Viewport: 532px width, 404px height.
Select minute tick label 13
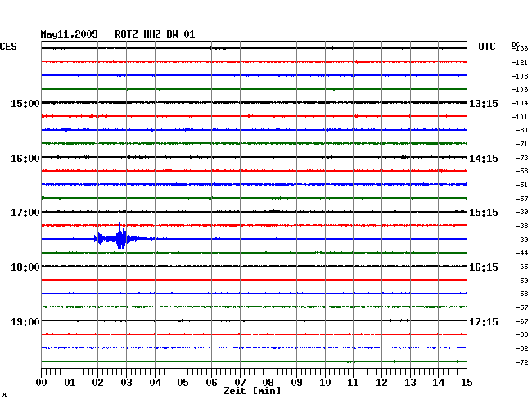[410, 383]
